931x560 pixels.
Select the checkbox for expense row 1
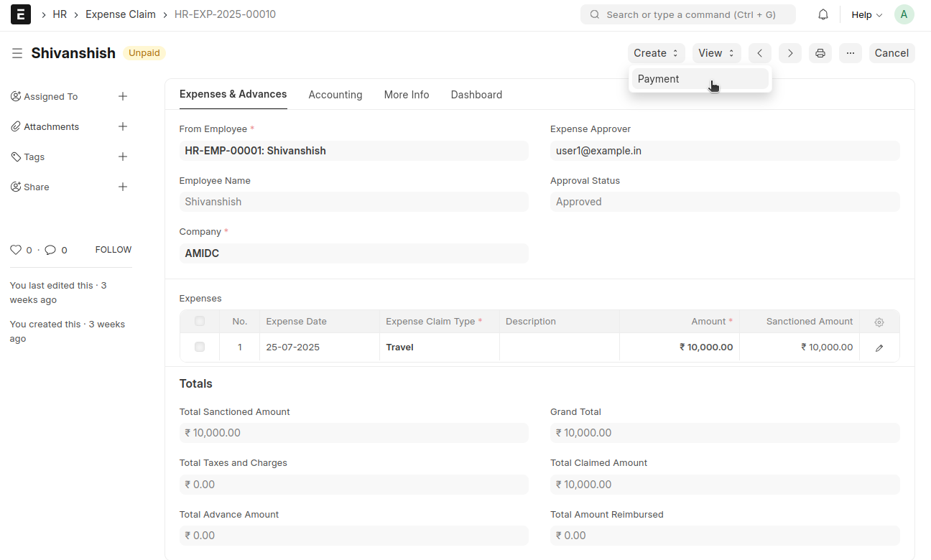coord(200,347)
